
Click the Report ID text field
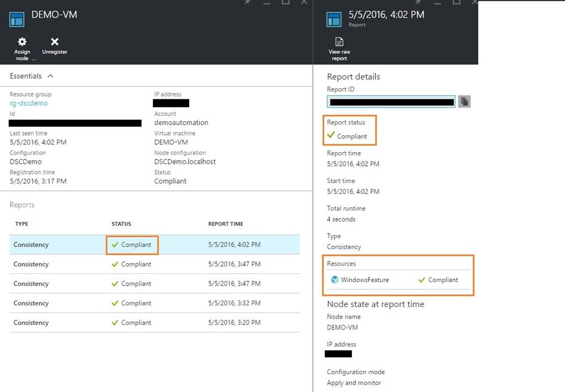pyautogui.click(x=391, y=101)
